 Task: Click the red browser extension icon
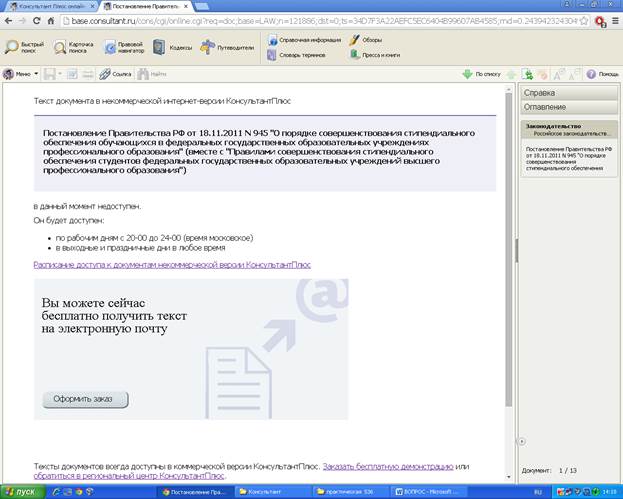600,21
